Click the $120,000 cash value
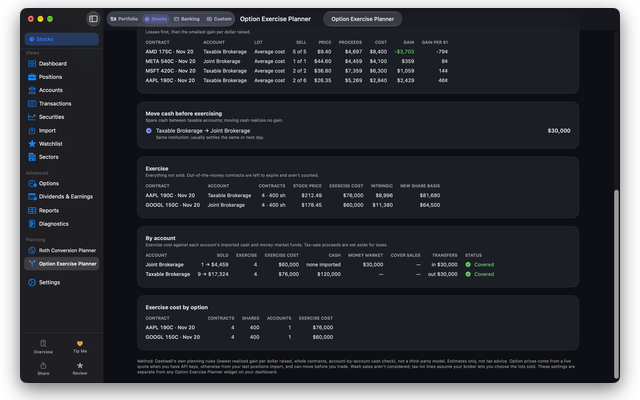Viewport: 640px width, 400px height. coord(329,274)
